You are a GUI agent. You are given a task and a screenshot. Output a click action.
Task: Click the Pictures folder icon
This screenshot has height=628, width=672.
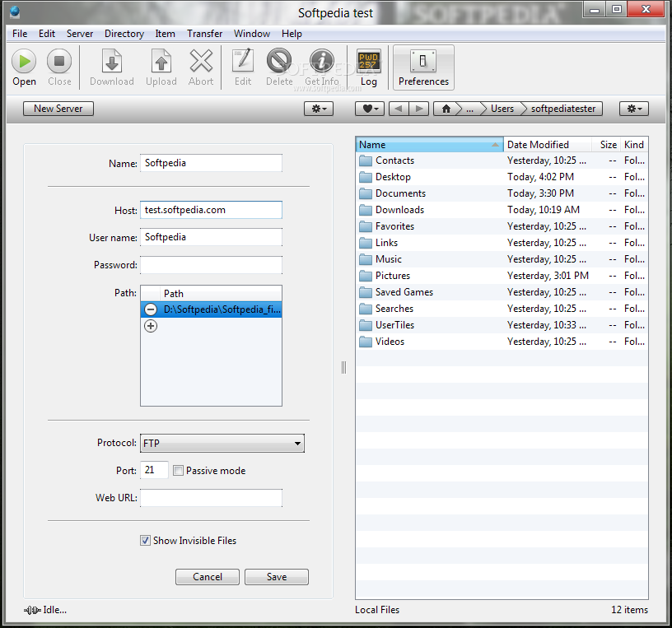click(366, 276)
